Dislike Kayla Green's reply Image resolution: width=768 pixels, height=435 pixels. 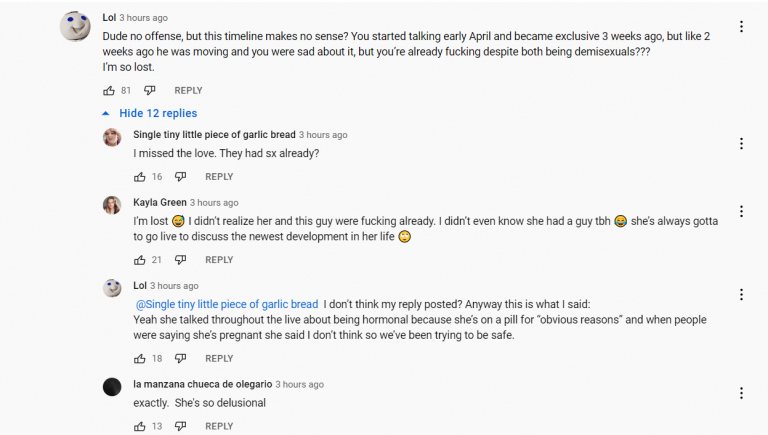pyautogui.click(x=180, y=260)
